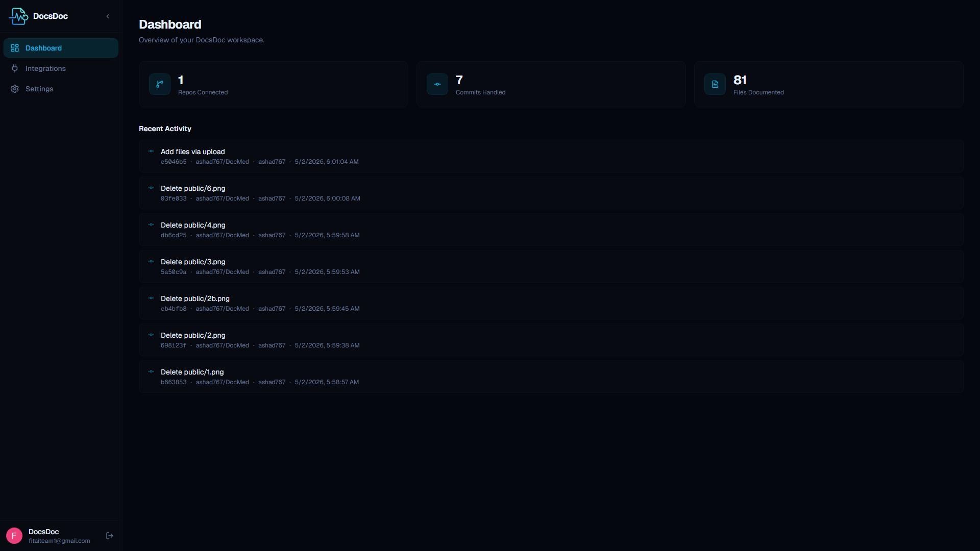Open the Delete public/6.png activity

point(551,193)
